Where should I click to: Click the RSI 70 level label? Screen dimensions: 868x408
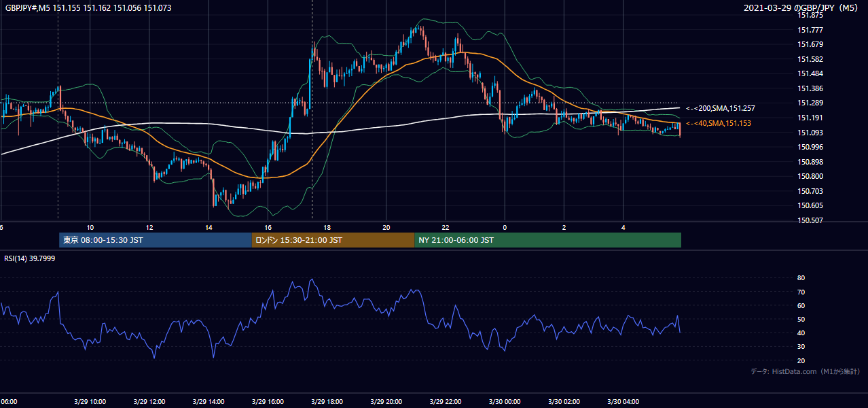pos(801,292)
